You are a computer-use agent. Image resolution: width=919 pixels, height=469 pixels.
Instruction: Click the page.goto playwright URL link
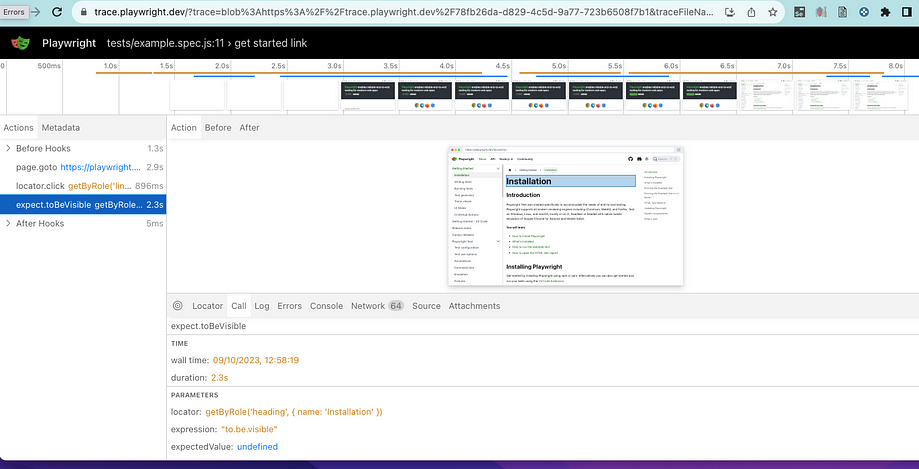point(101,167)
